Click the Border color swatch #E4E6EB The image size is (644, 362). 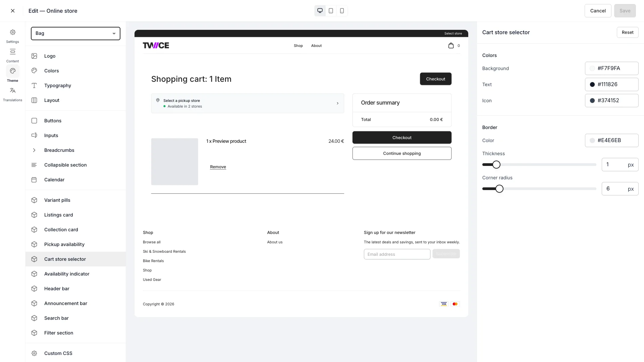592,140
